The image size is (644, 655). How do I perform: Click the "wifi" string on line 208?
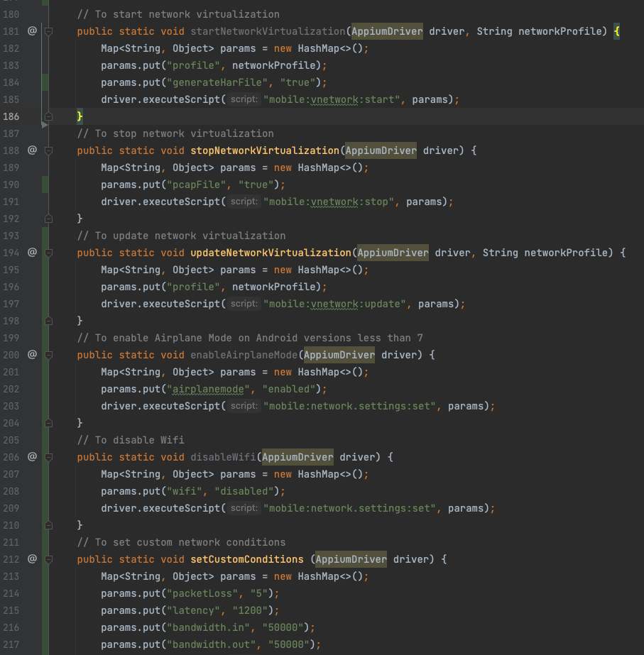(185, 491)
